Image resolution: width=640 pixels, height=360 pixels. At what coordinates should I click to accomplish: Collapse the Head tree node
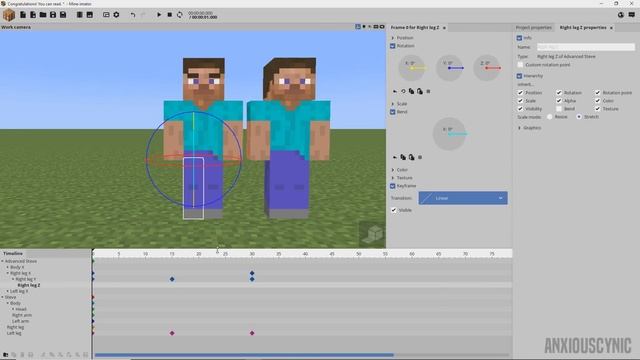click(13, 309)
